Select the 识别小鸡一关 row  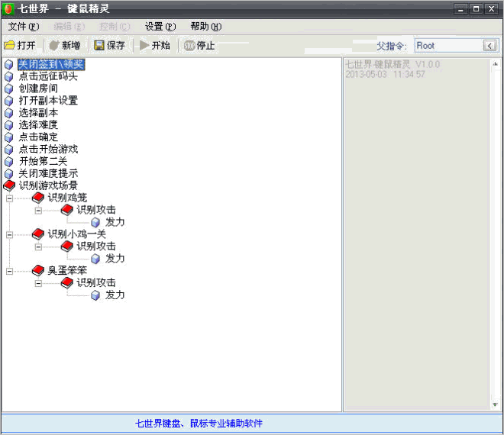(77, 234)
